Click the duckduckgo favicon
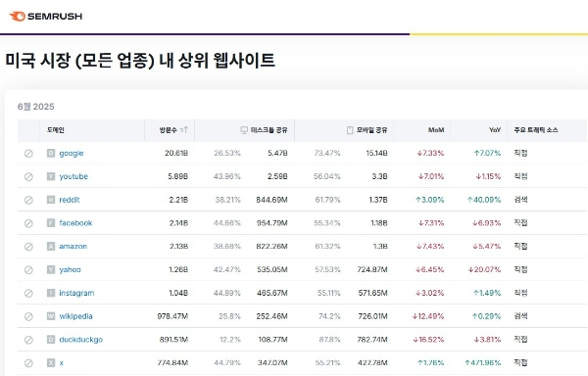Screen dimensions: 588x376 pyautogui.click(x=51, y=340)
